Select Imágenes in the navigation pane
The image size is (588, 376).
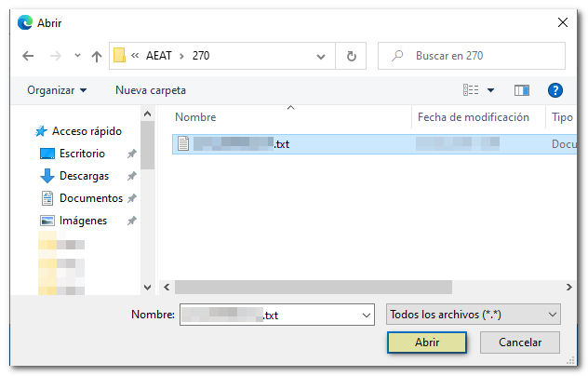pos(83,221)
